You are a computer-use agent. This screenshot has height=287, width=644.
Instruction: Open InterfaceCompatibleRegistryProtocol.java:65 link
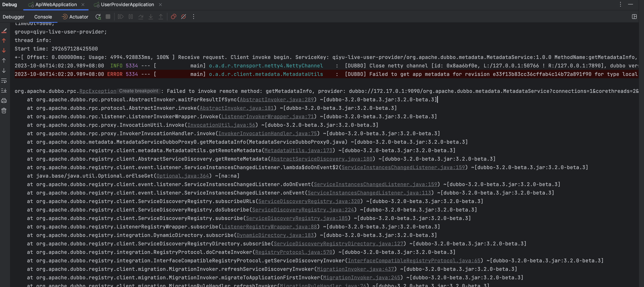(414, 261)
